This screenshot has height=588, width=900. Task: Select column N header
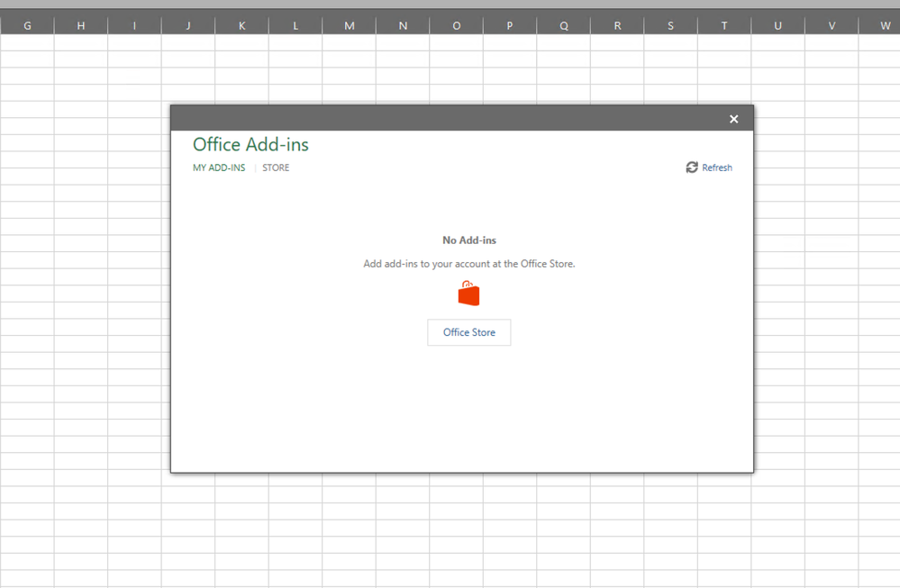(x=403, y=25)
